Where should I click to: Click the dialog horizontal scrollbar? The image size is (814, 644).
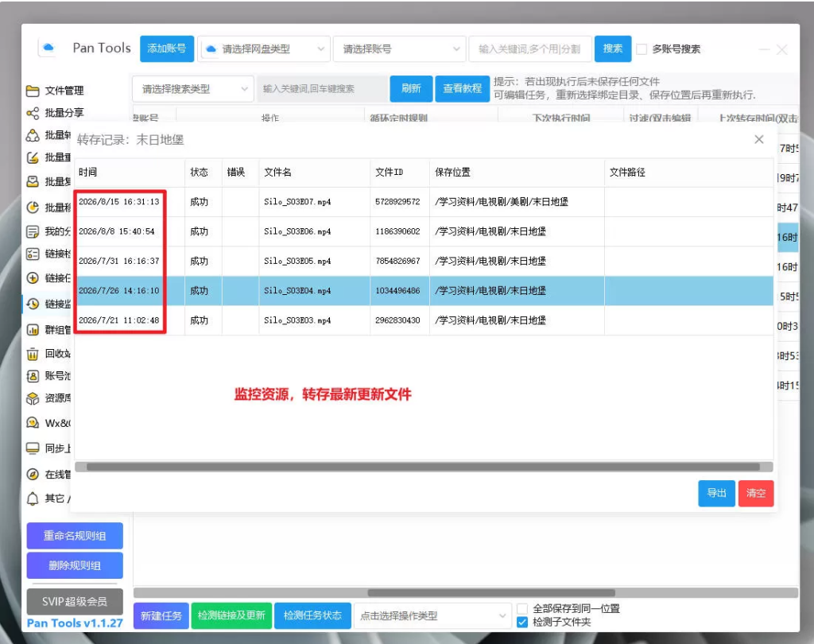424,467
